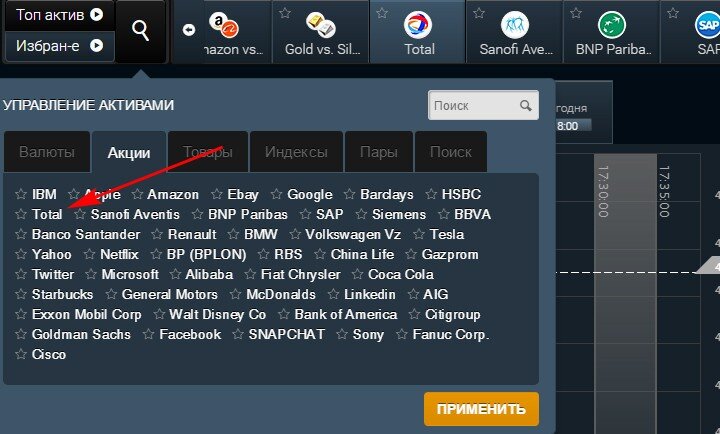720x434 pixels.
Task: Select the Total asset logo in carousel
Action: pos(418,25)
